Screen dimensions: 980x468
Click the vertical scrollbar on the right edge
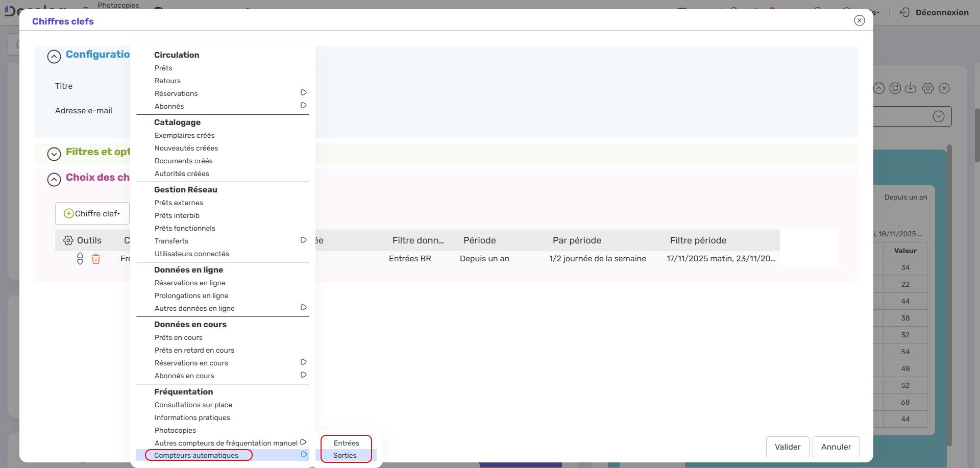coord(975,135)
